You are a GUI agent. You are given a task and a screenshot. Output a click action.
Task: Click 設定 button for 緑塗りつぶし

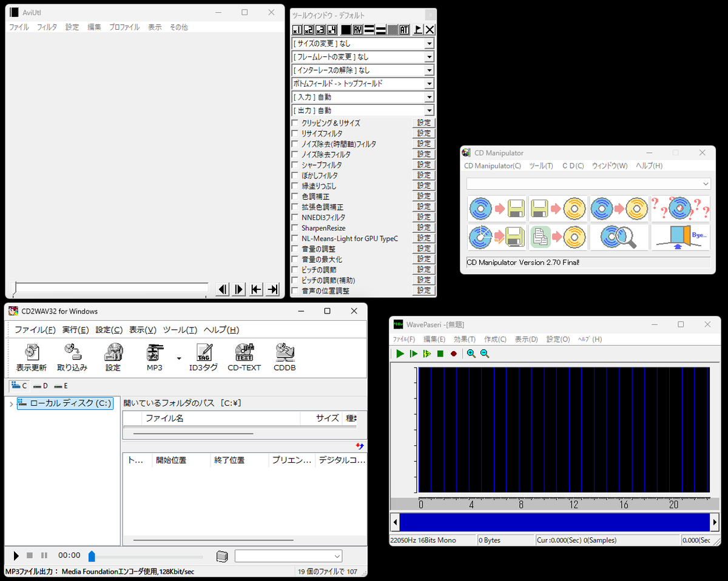coord(423,186)
